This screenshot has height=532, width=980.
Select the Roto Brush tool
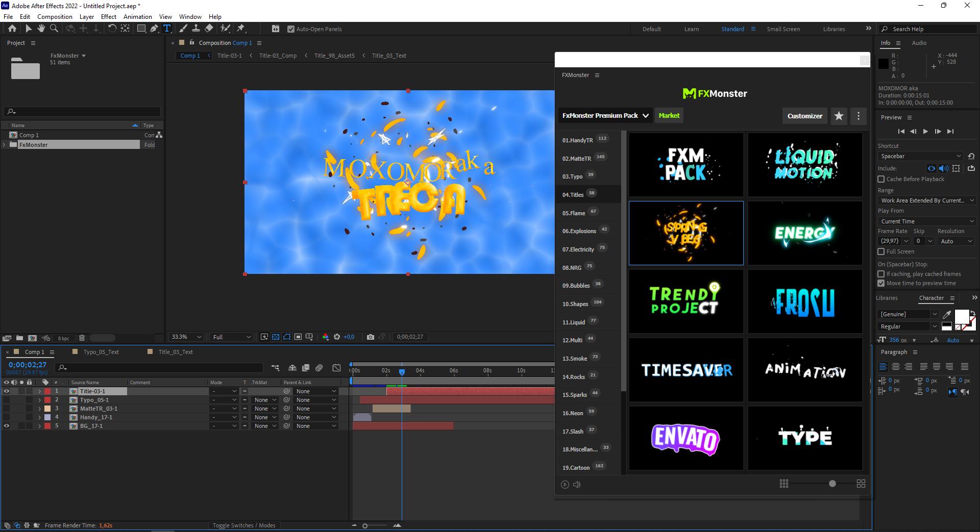point(225,29)
